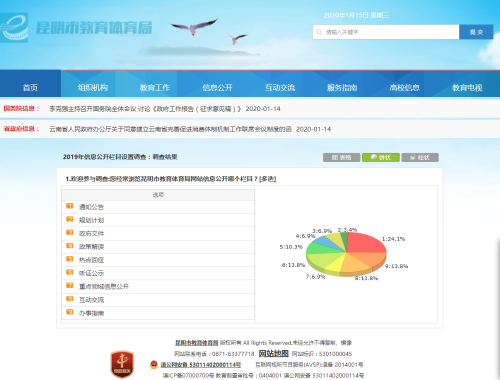The width and height of the screenshot is (500, 380).
Task: Open the State Council news headline link
Action: pos(145,109)
